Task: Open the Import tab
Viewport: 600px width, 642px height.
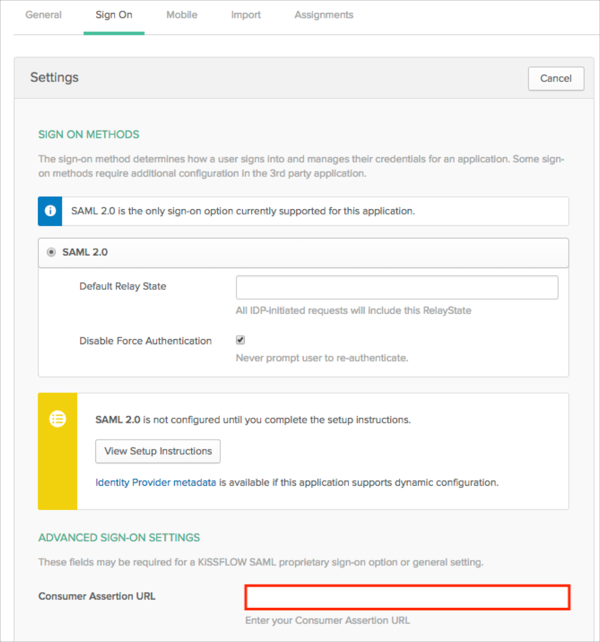Action: [x=245, y=15]
